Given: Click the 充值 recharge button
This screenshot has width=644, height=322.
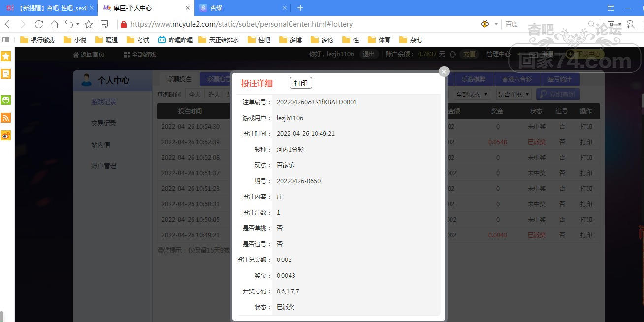Looking at the screenshot, I should [469, 54].
